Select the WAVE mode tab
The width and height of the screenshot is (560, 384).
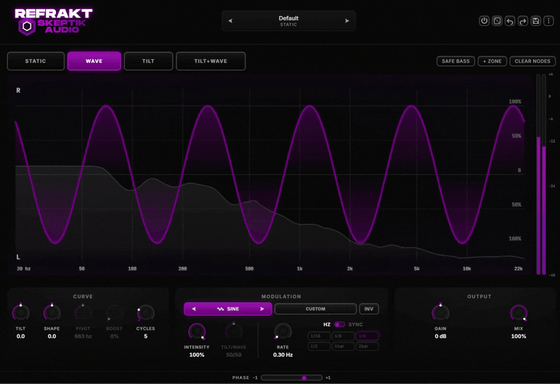tap(94, 61)
